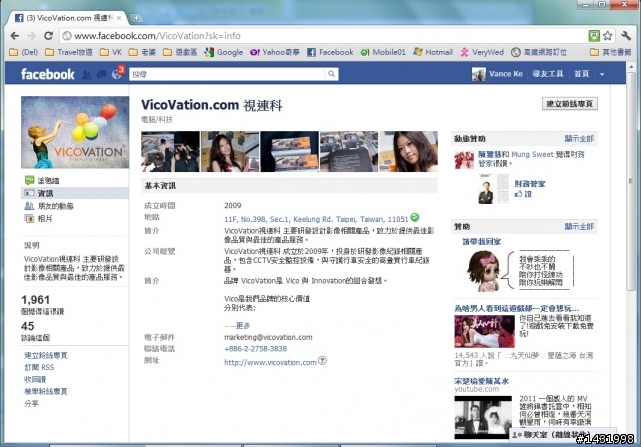Bookmark this page with the star icon
This screenshot has width=641, height=447.
coord(607,36)
